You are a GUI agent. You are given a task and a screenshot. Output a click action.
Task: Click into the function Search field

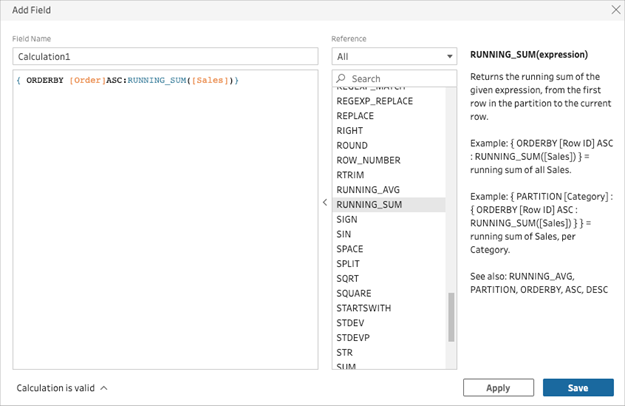(x=394, y=78)
